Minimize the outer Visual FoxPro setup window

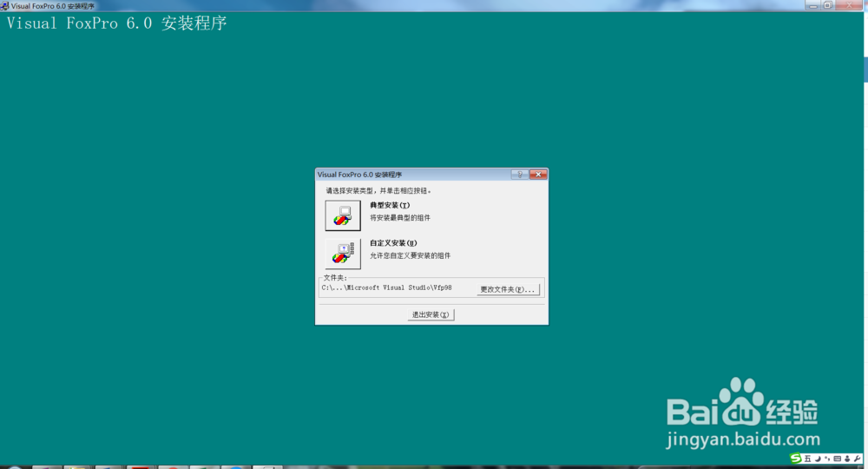pos(812,5)
